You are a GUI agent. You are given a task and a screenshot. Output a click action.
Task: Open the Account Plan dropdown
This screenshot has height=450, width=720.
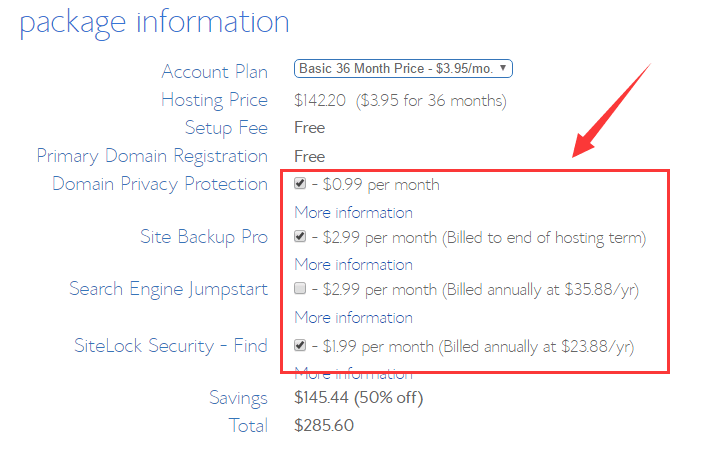(x=403, y=69)
